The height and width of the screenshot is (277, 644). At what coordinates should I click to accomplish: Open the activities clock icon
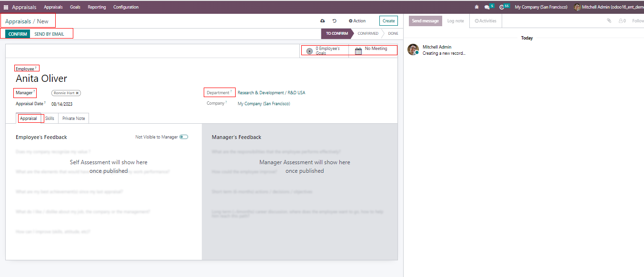point(502,7)
